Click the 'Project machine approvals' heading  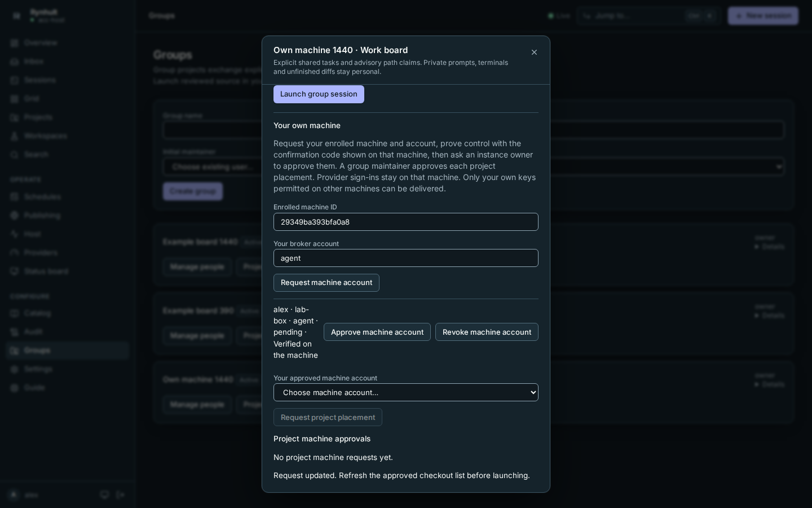click(322, 439)
